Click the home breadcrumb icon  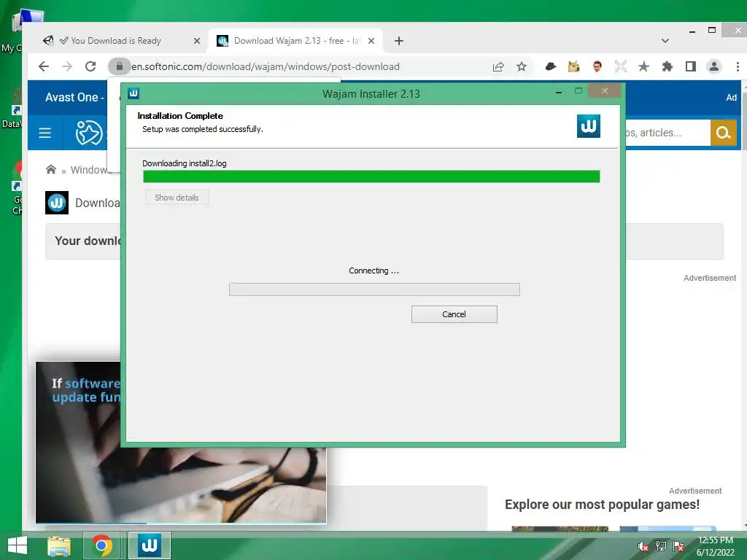(x=51, y=169)
